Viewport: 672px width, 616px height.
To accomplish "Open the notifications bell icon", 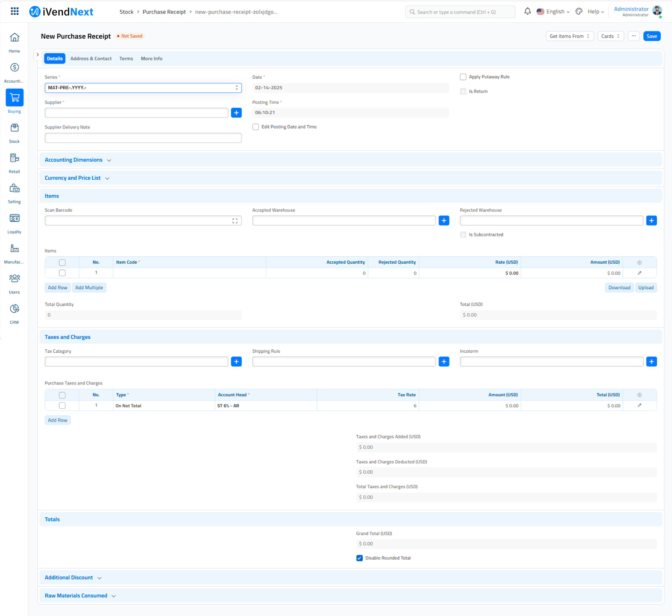I will 528,11.
